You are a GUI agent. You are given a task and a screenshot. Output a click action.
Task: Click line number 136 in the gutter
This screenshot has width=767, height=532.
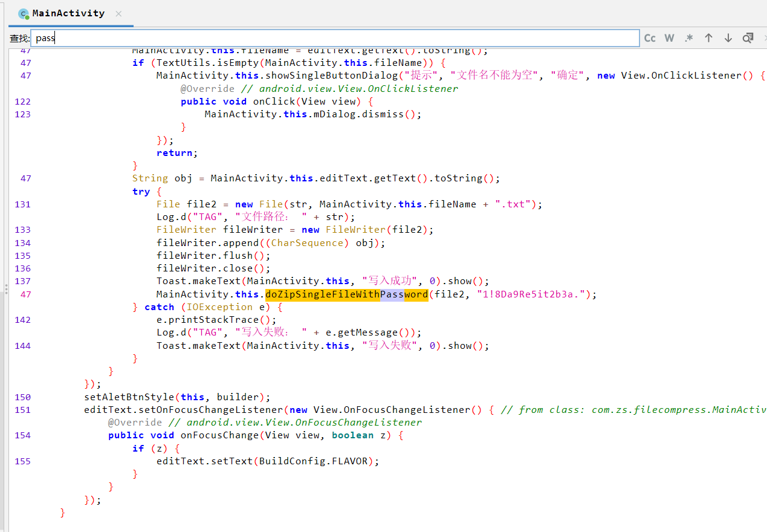(x=22, y=268)
